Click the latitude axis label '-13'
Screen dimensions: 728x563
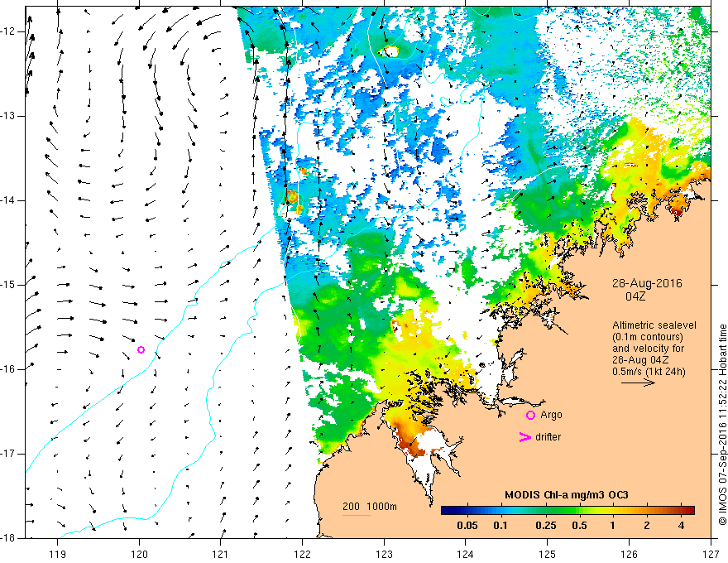[x=8, y=116]
